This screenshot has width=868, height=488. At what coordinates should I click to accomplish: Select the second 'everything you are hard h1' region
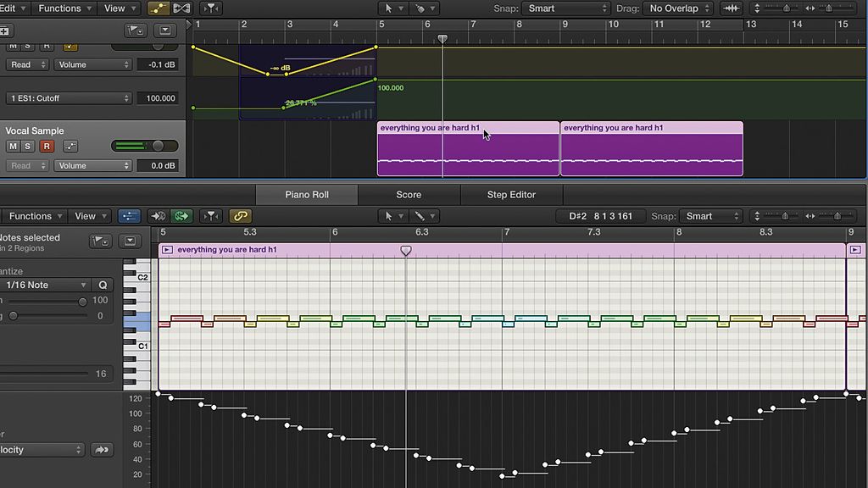pos(650,148)
